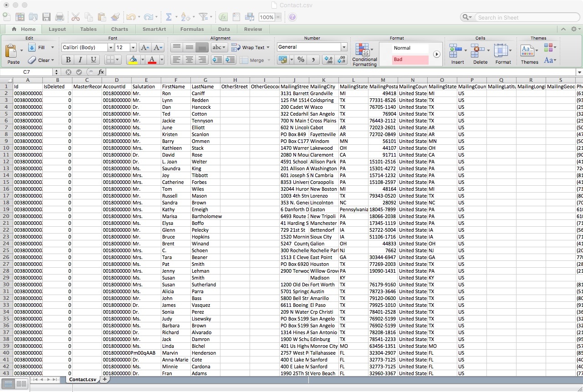Click the AutoSum sigma icon
The width and height of the screenshot is (583, 392).
(169, 17)
